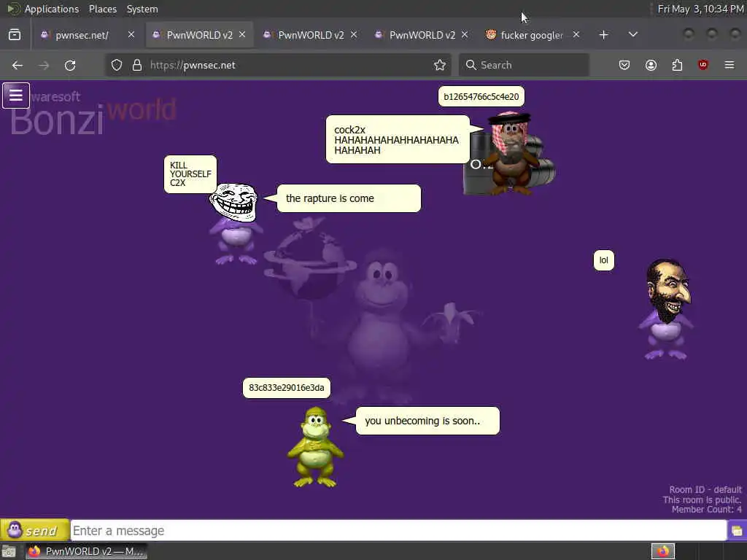The width and height of the screenshot is (747, 560).
Task: Open the System menu
Action: (x=142, y=9)
